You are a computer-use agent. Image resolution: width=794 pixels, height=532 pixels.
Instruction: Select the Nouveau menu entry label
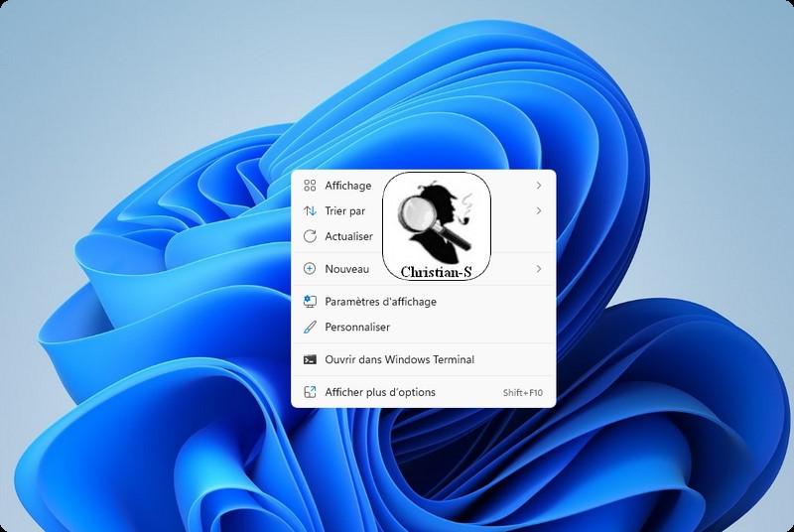coord(347,269)
